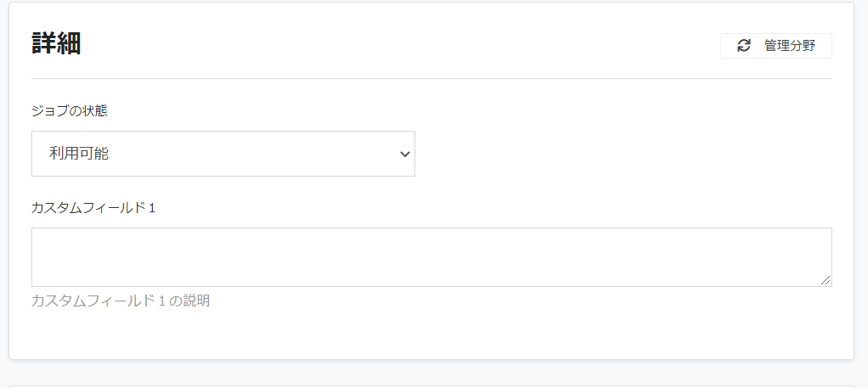Click the edge of the next card below

[x=431, y=386]
